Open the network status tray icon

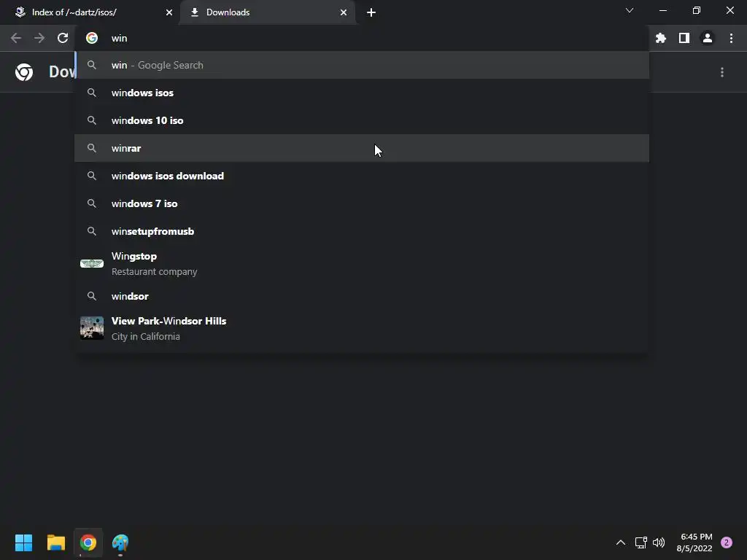[x=640, y=542]
